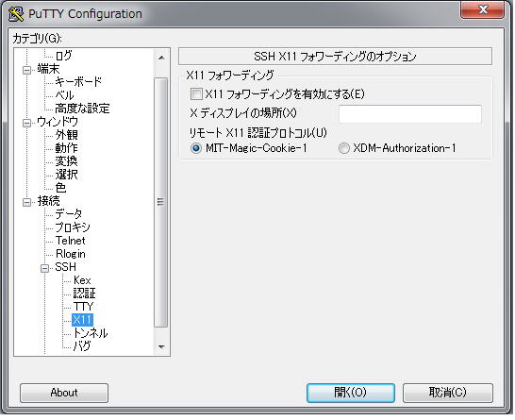Click the category list scroll-up arrow
The height and width of the screenshot is (420, 515).
pyautogui.click(x=161, y=58)
